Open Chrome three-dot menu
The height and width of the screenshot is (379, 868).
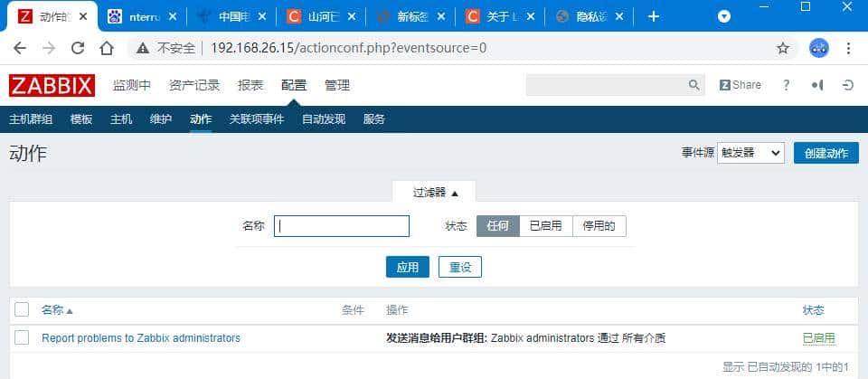point(848,48)
